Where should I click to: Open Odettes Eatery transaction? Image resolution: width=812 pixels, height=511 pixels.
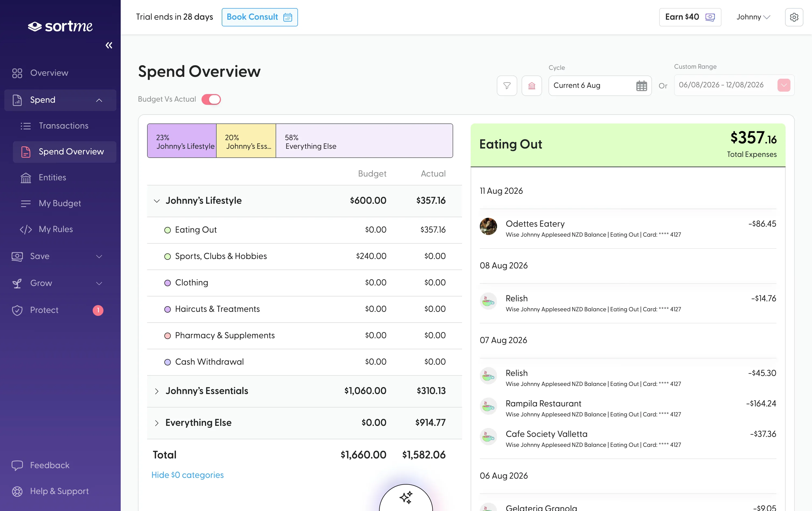coord(628,228)
